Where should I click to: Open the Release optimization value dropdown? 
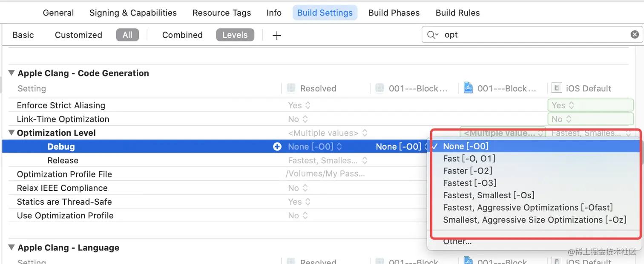[x=327, y=161]
